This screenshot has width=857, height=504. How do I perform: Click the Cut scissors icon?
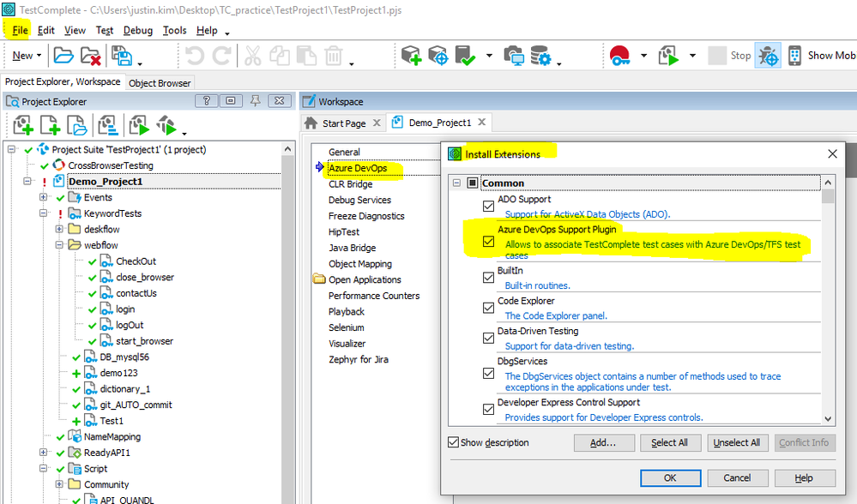(x=252, y=56)
